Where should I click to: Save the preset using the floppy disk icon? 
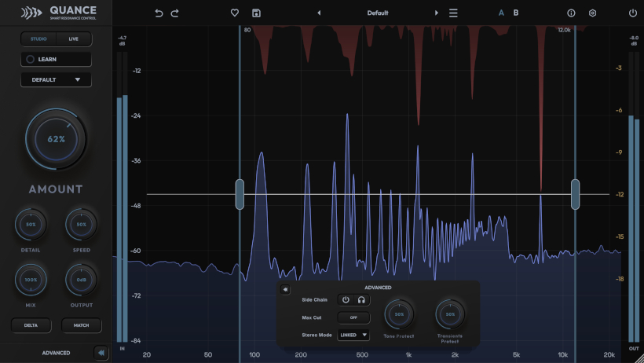pos(256,13)
